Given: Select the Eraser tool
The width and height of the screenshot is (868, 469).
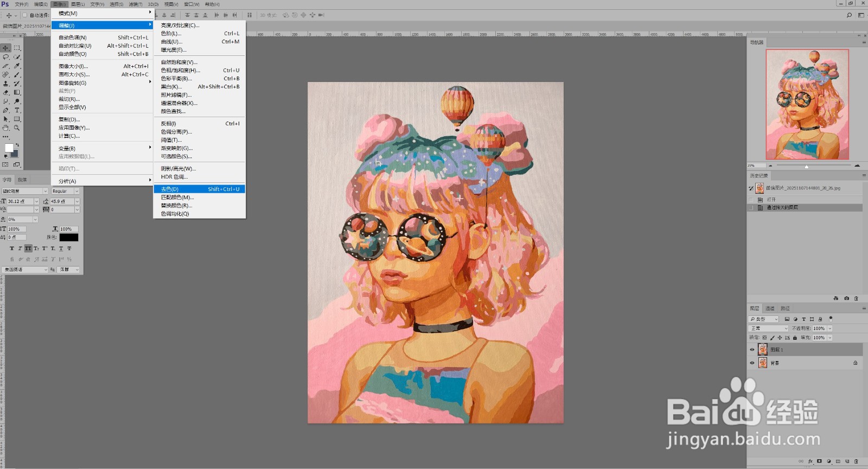Looking at the screenshot, I should (5, 92).
